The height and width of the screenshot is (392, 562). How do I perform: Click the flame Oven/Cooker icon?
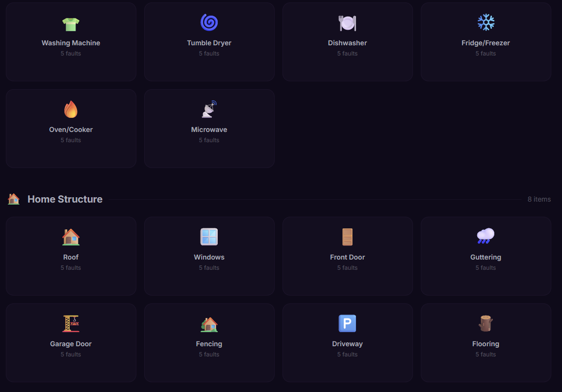(71, 109)
